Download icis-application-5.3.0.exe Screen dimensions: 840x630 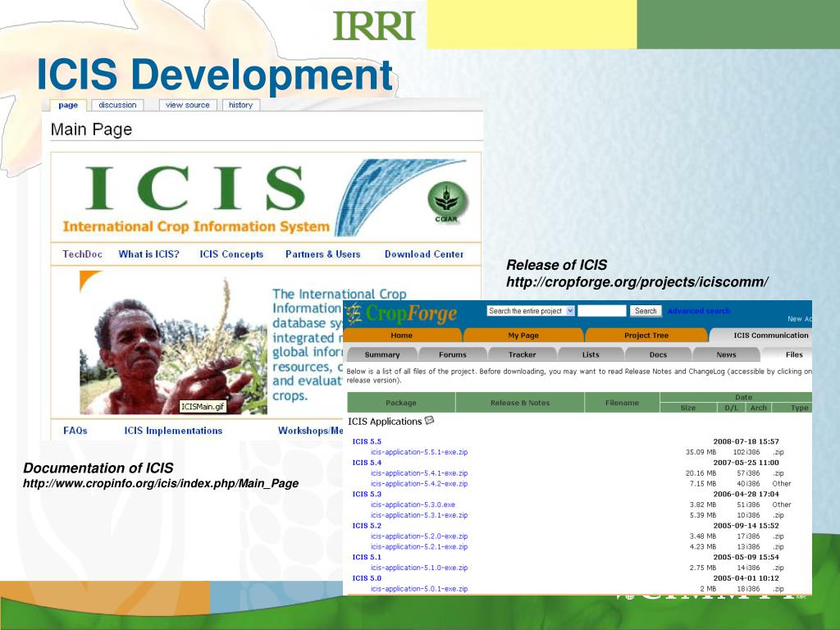coord(413,504)
